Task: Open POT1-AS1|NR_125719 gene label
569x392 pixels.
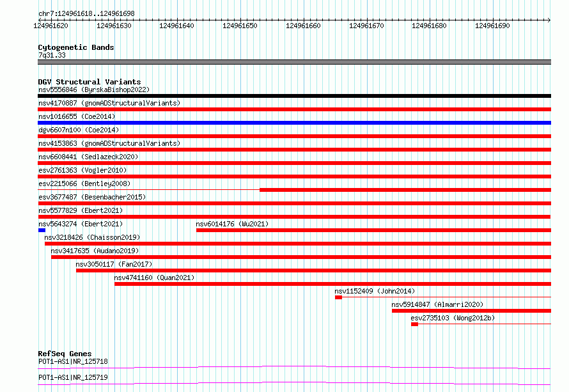Action: click(x=73, y=377)
